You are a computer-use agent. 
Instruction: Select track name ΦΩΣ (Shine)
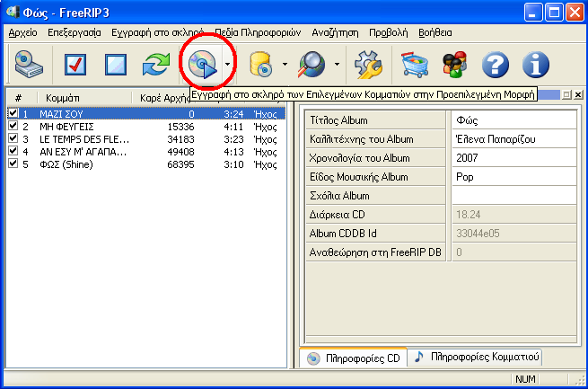(66, 164)
